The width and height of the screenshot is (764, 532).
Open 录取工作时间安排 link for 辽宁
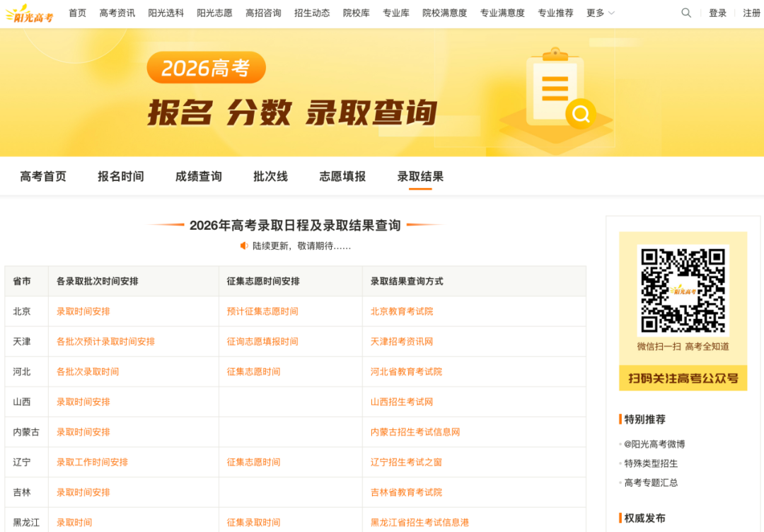[92, 463]
